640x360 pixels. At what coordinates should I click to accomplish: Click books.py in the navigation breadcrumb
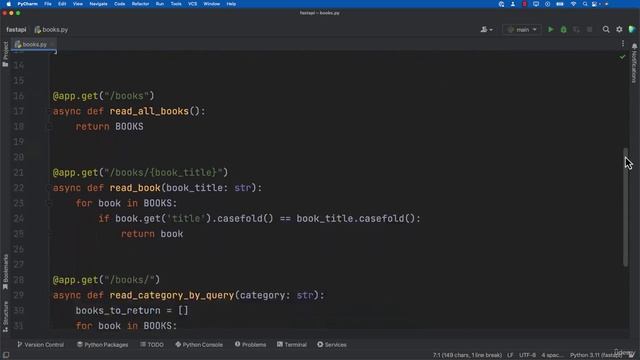point(51,29)
